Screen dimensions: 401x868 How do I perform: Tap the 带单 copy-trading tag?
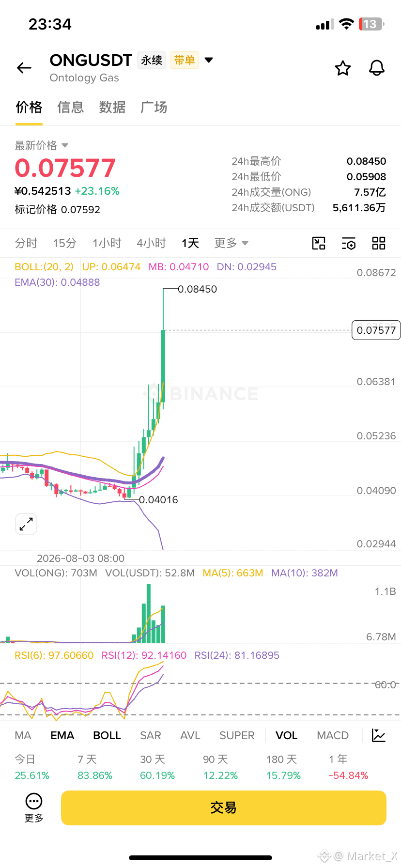point(185,60)
